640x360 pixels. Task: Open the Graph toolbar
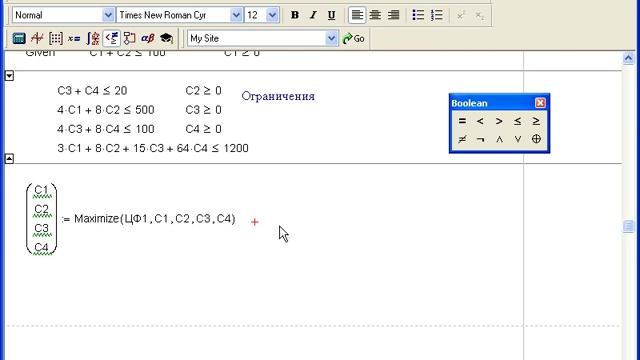click(x=37, y=38)
